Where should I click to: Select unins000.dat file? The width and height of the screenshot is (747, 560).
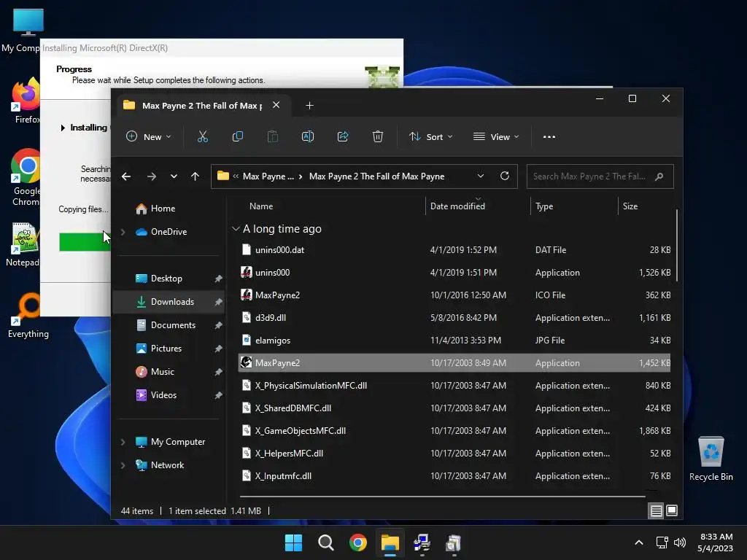[454, 250]
